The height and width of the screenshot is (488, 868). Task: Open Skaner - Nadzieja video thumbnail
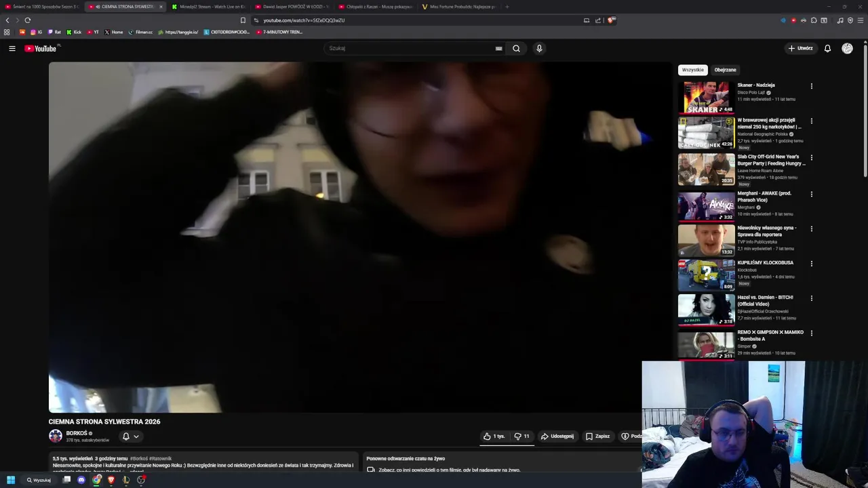(706, 97)
